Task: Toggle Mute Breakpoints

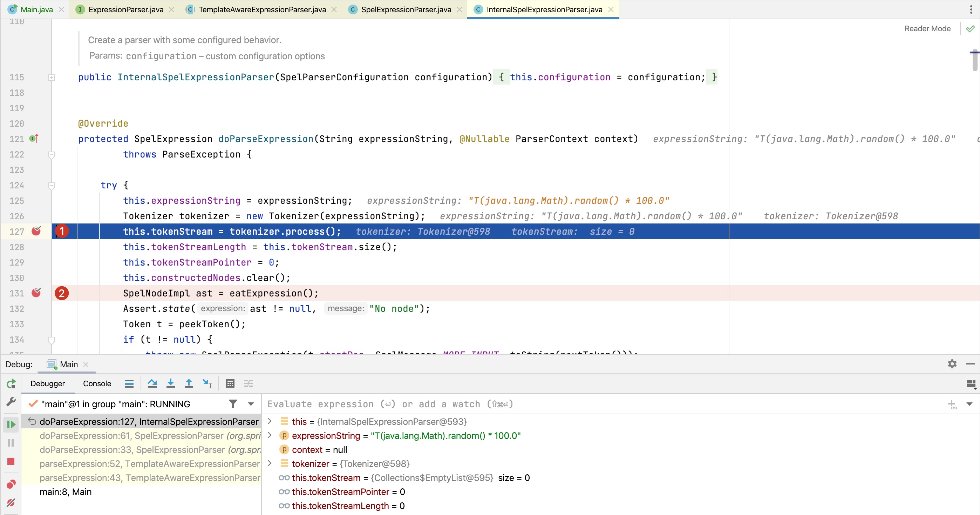Action: 11,502
